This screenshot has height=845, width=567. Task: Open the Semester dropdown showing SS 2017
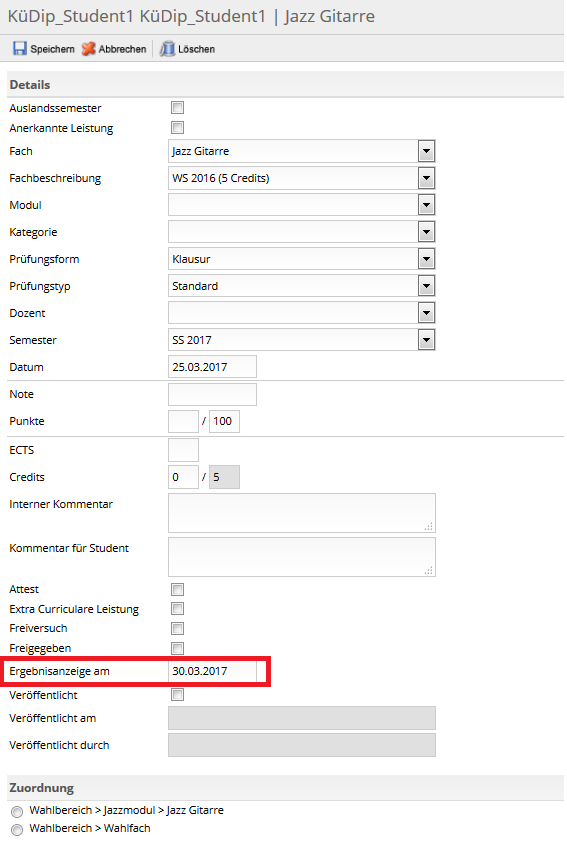click(x=301, y=340)
